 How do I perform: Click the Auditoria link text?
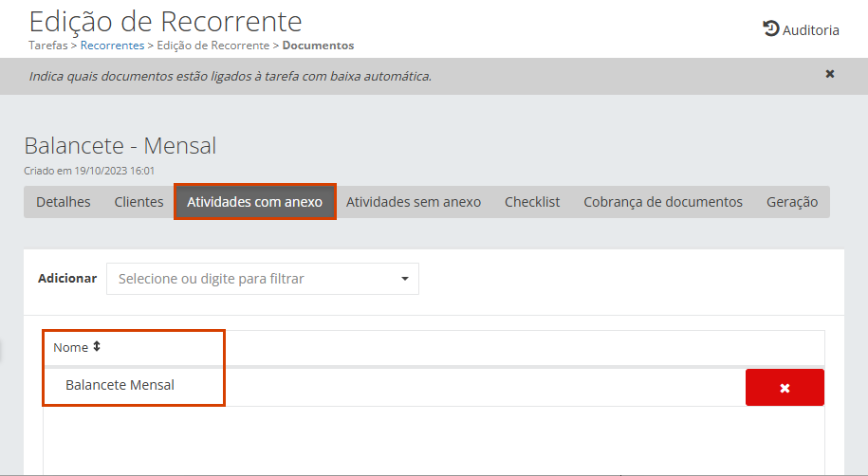[x=810, y=30]
